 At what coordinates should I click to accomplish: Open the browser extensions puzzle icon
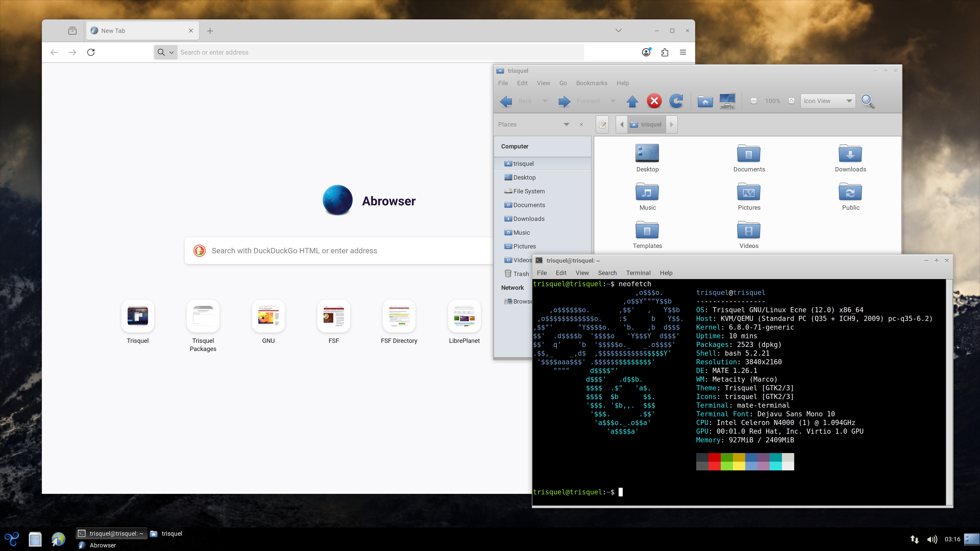click(665, 52)
